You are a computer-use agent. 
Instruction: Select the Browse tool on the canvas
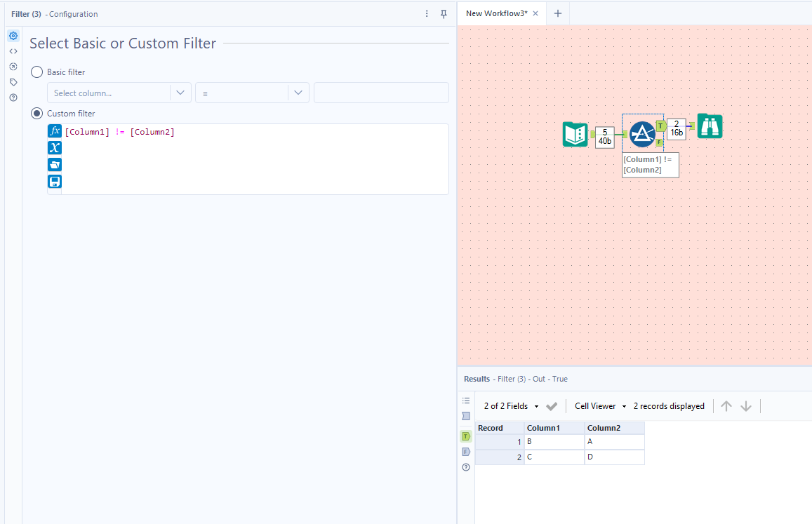(709, 126)
